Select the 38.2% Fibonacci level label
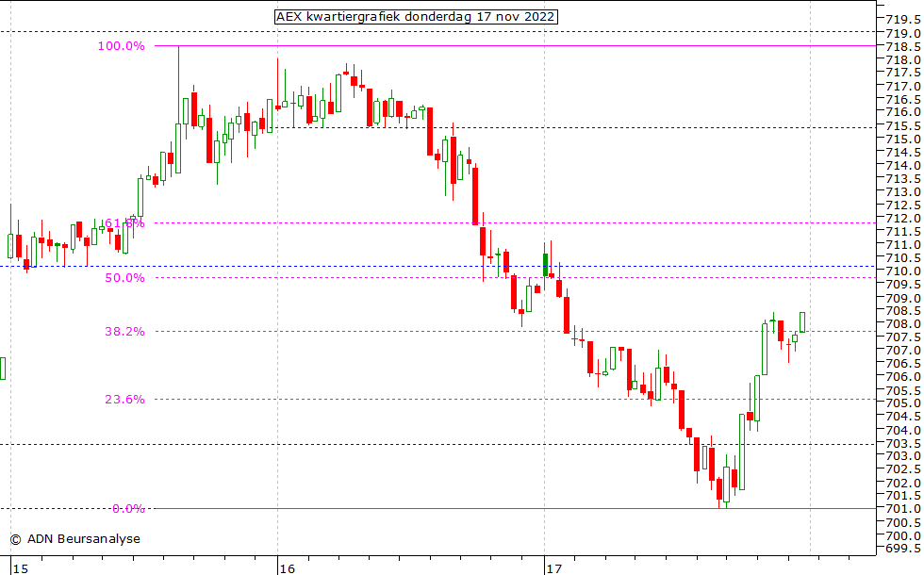Viewport: 924px width, 575px height. pos(124,331)
